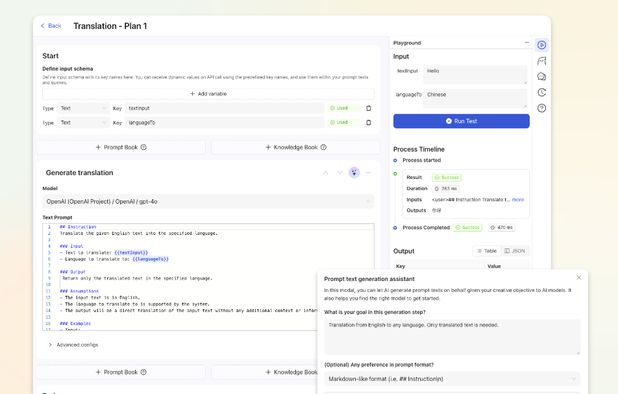Click the result Success badge
The height and width of the screenshot is (394, 618).
[x=447, y=178]
